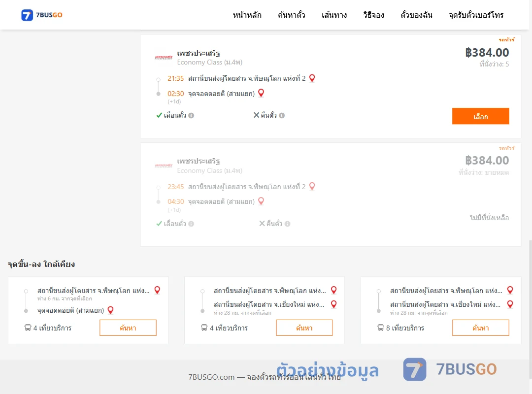The width and height of the screenshot is (532, 394).
Task: Click ค้นหา on the 6 กม. nearby card
Action: [128, 328]
